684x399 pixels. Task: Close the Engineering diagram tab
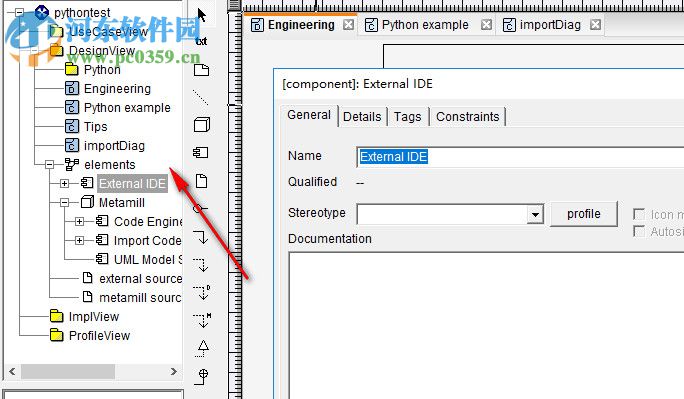click(x=348, y=25)
